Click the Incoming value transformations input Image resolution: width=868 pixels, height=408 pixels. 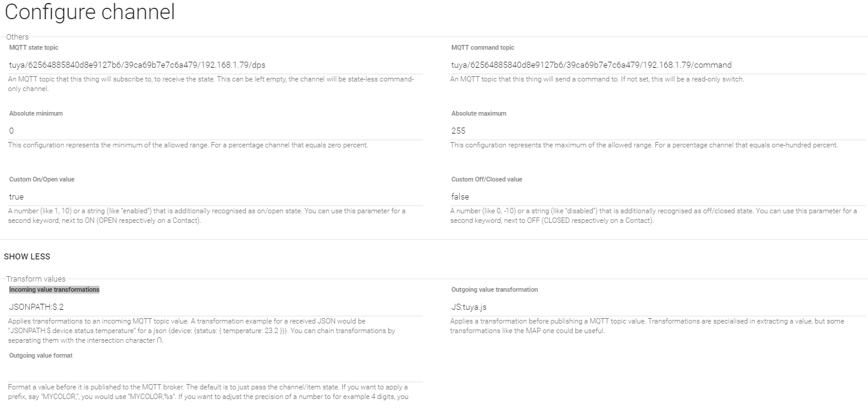pos(216,307)
